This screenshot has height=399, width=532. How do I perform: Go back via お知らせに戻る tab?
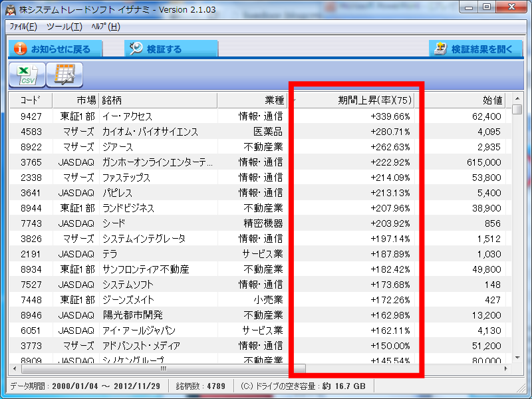tap(55, 49)
